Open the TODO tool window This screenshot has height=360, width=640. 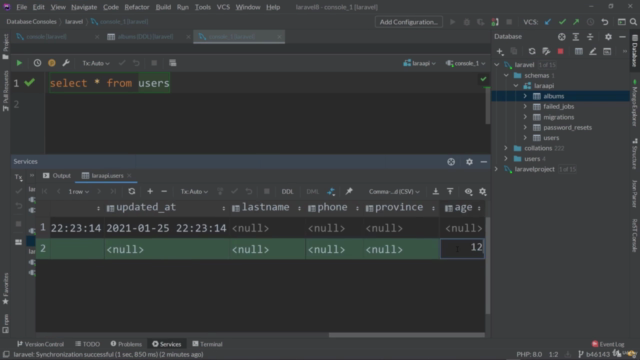point(88,344)
